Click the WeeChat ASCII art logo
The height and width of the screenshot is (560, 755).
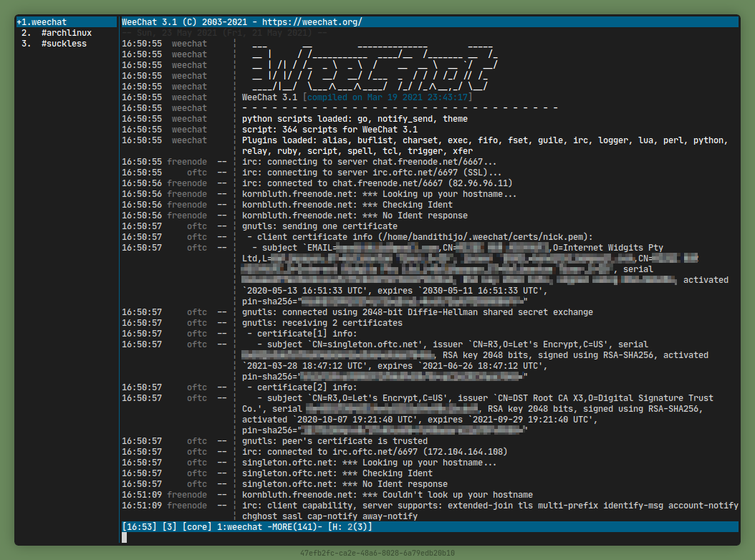pyautogui.click(x=375, y=65)
